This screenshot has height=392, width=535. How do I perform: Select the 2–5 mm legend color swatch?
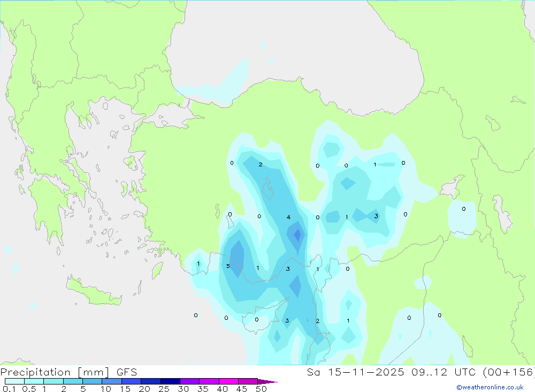[73, 381]
